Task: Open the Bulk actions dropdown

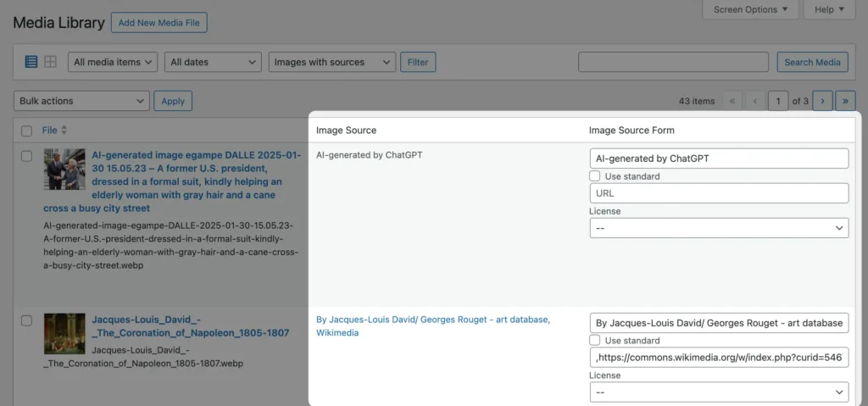Action: pos(81,101)
